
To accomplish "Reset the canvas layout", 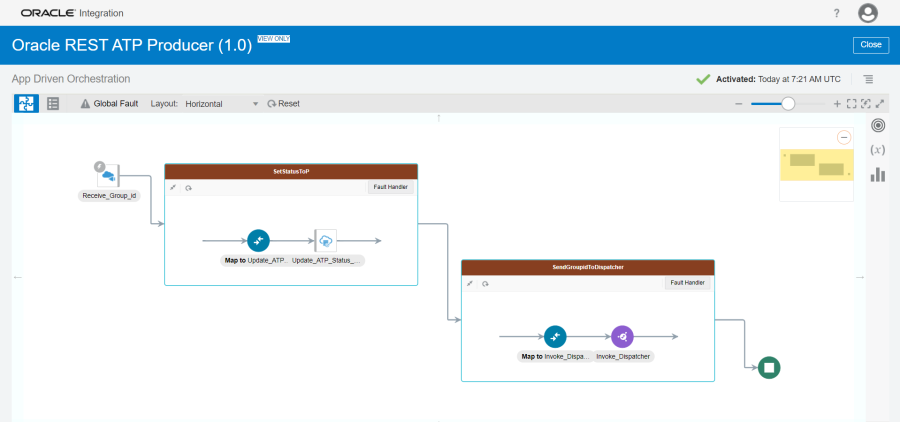I will [x=284, y=104].
